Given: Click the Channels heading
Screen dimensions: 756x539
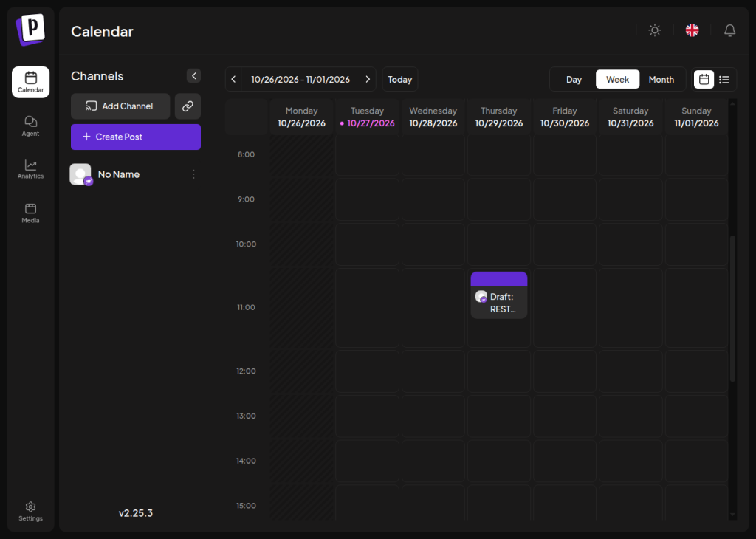Looking at the screenshot, I should pyautogui.click(x=97, y=76).
